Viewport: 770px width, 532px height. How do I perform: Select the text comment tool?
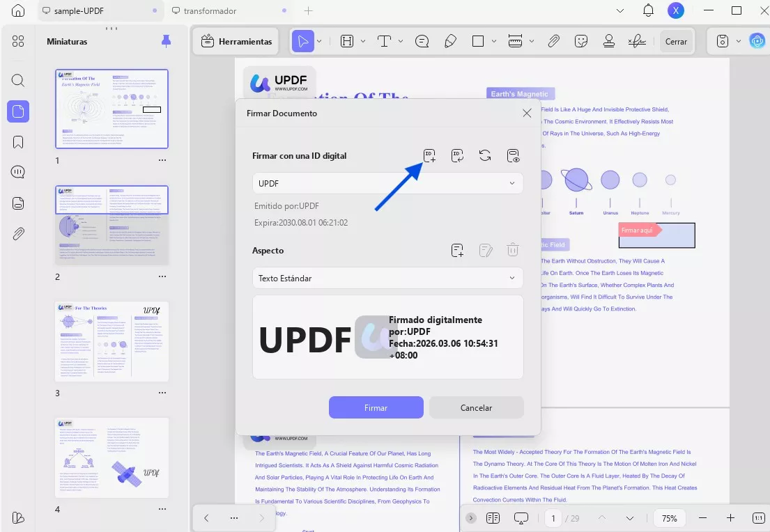(384, 41)
